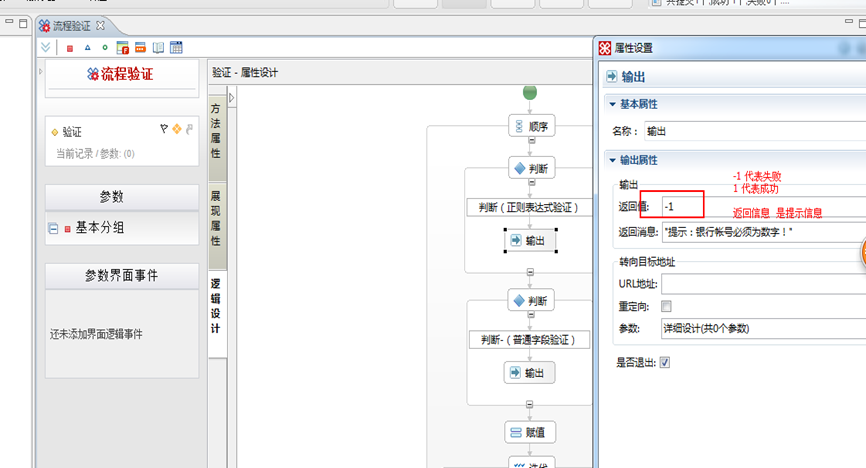Collapse the 输出属性 section

612,160
